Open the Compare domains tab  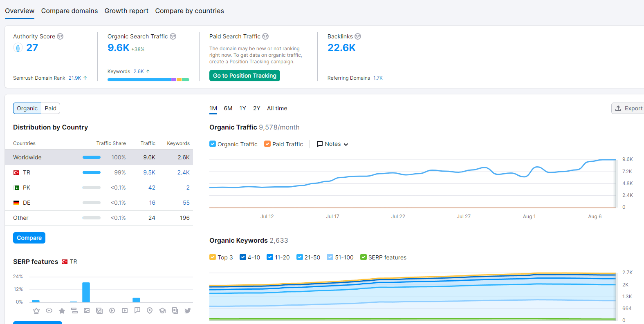70,11
